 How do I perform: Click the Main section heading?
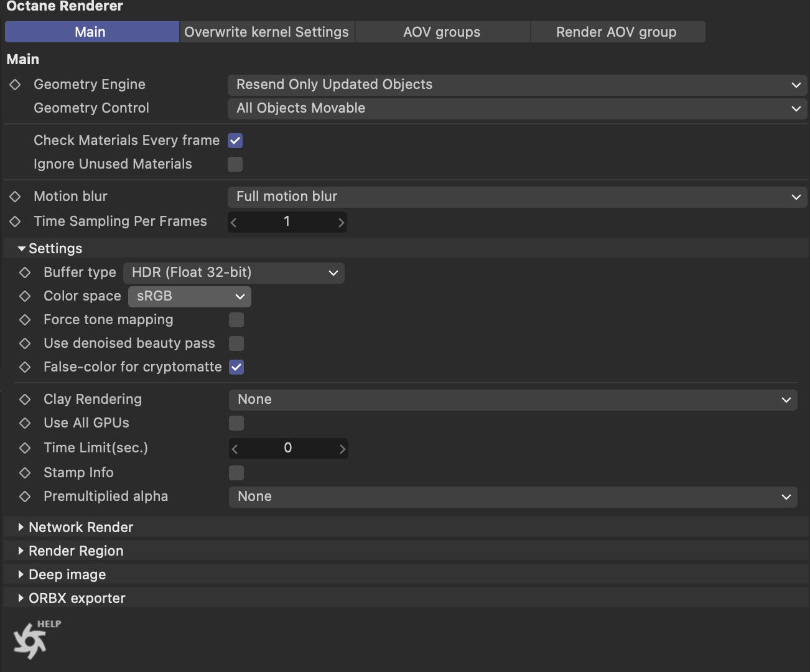(23, 60)
